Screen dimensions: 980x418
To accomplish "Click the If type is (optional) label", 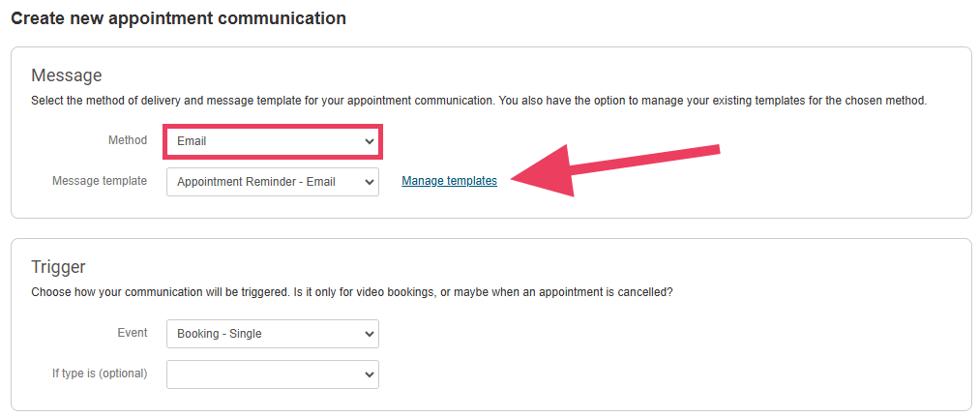I will [100, 373].
